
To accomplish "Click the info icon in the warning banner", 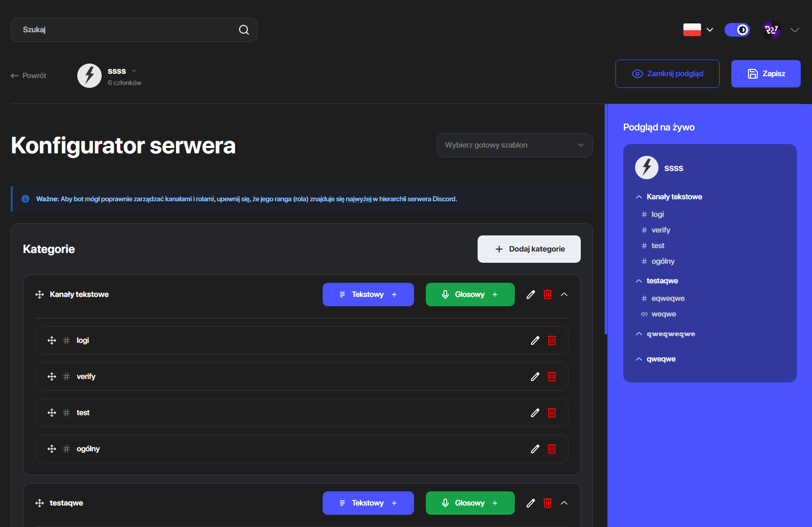I will coord(25,199).
